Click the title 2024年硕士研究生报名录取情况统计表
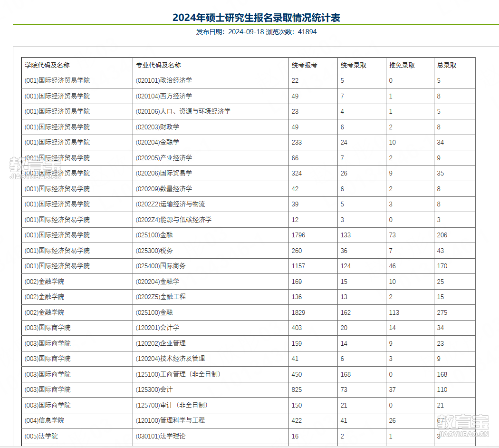Screen dimensions: 499x448 point(256,18)
